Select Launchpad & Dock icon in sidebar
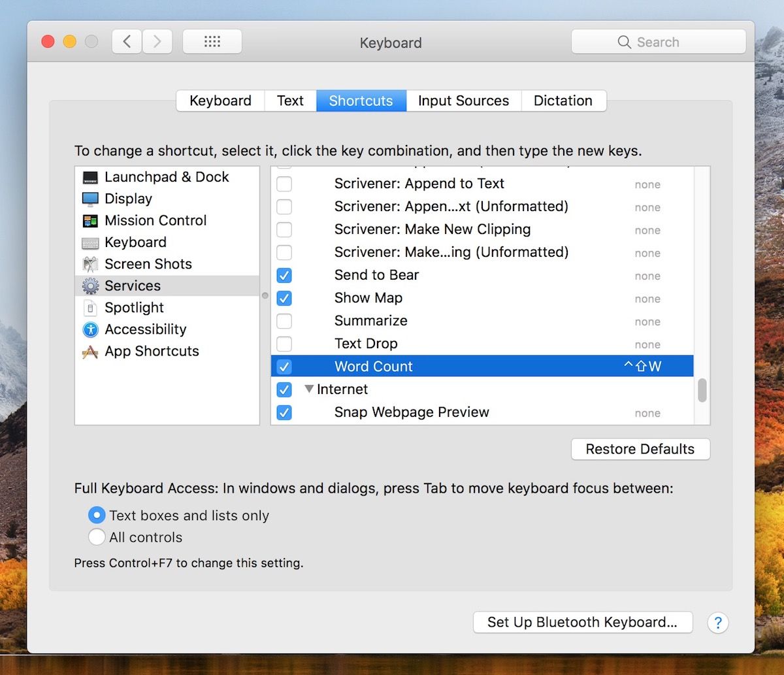The image size is (784, 675). (90, 177)
